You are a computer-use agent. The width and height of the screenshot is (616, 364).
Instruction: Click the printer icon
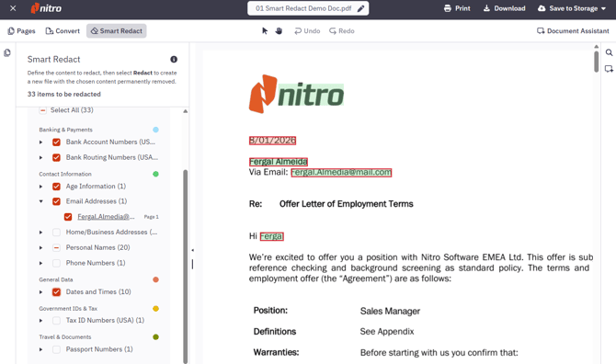coord(448,8)
